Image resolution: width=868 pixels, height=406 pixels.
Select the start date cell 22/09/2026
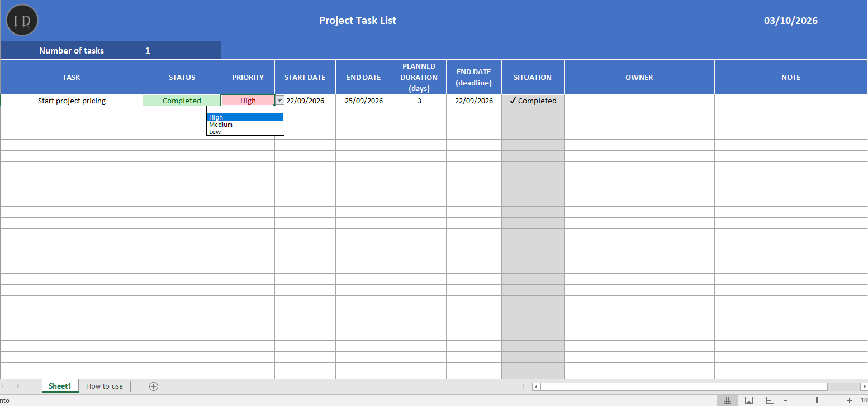click(305, 101)
